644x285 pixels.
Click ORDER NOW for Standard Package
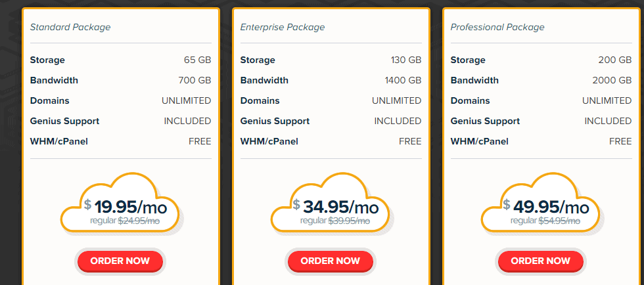click(120, 261)
